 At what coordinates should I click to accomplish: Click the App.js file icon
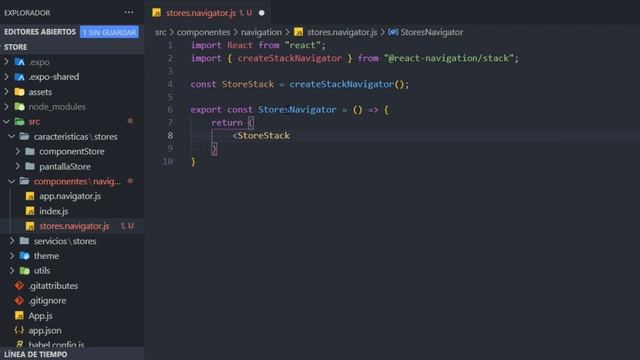(x=19, y=316)
